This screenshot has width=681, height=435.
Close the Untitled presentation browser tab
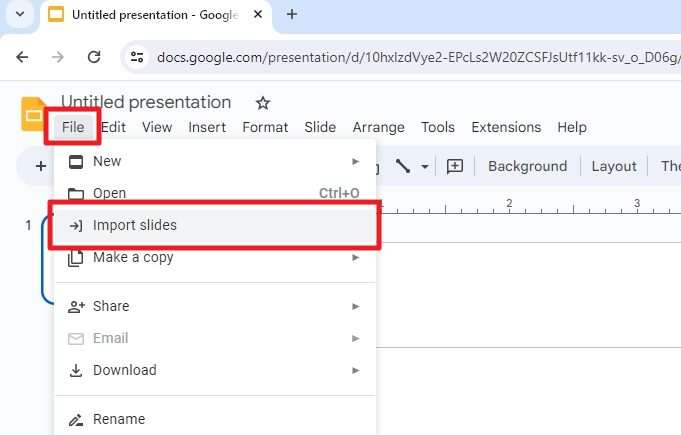[x=258, y=14]
